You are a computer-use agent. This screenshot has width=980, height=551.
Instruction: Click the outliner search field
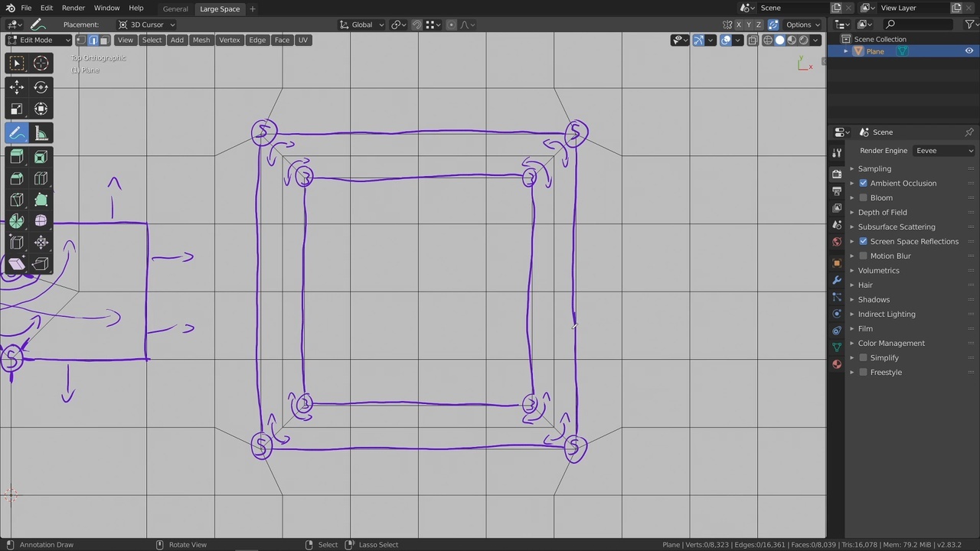click(919, 24)
